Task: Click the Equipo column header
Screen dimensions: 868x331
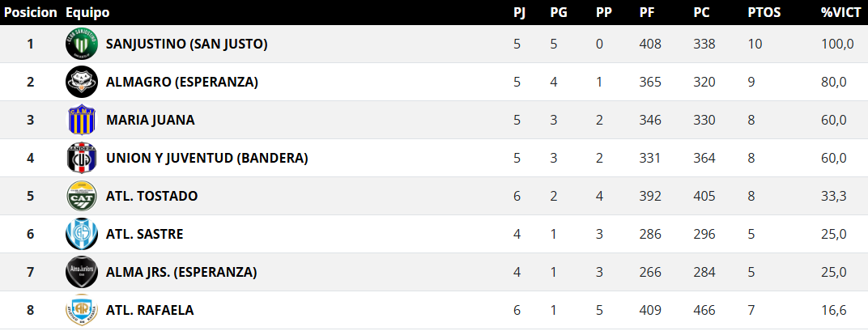Action: pos(87,13)
